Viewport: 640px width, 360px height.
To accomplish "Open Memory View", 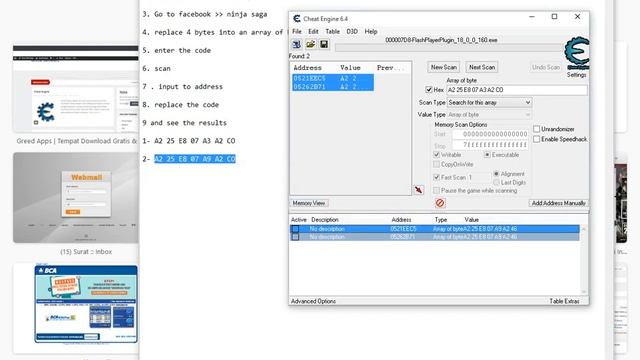I will point(309,203).
